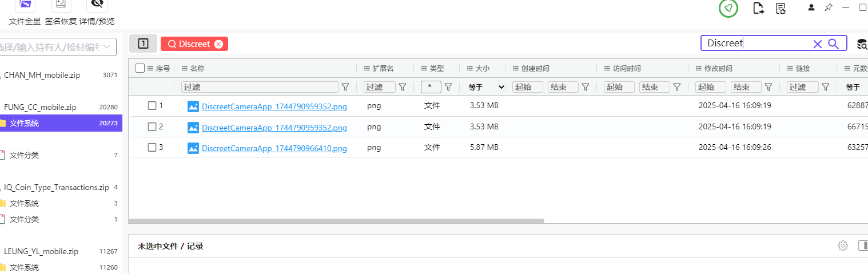Click 修改时间 结束 date field
Image resolution: width=868 pixels, height=273 pixels.
click(746, 87)
